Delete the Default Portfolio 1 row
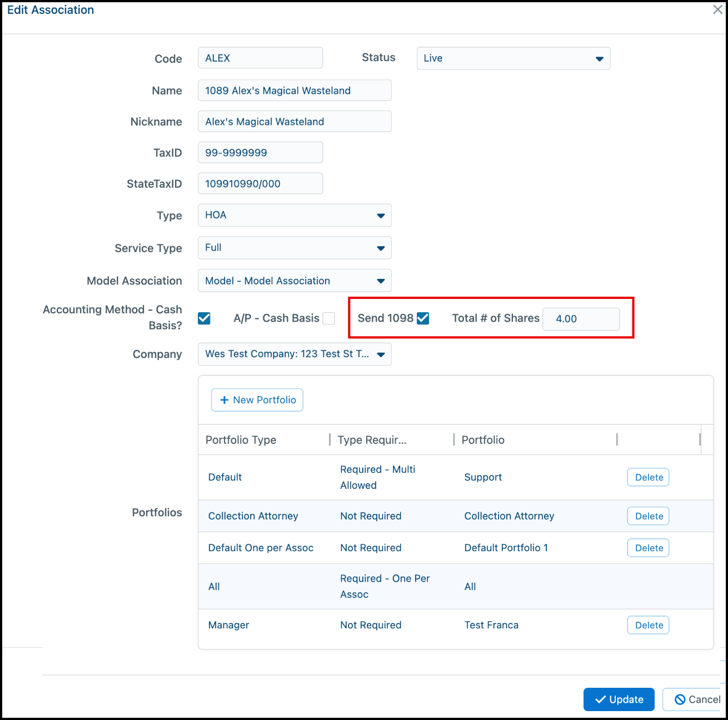The image size is (728, 720). click(x=648, y=548)
